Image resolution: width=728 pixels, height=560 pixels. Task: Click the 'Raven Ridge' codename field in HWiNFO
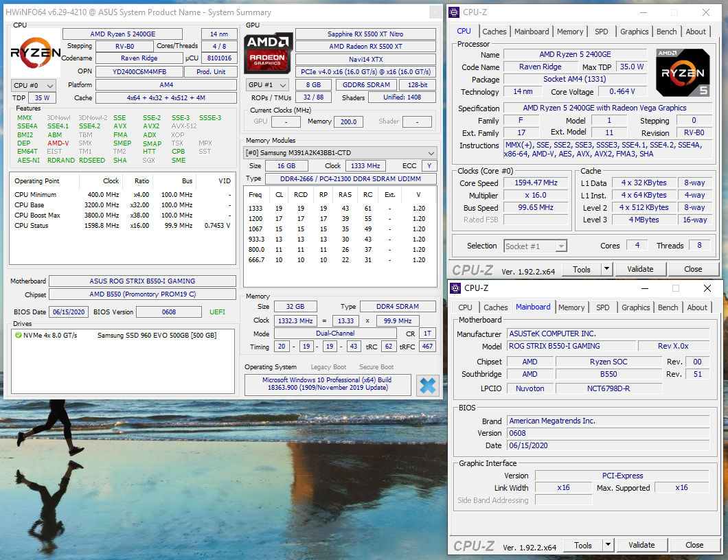tap(139, 58)
